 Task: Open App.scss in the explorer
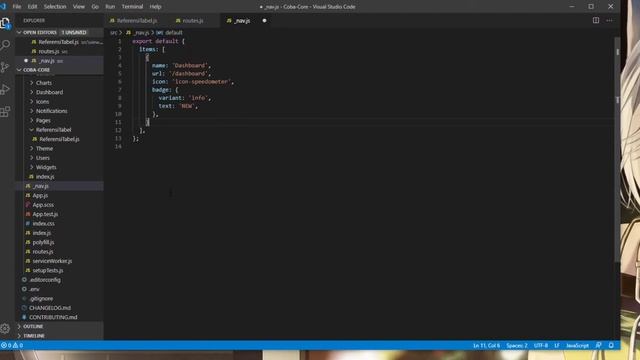[60, 205]
